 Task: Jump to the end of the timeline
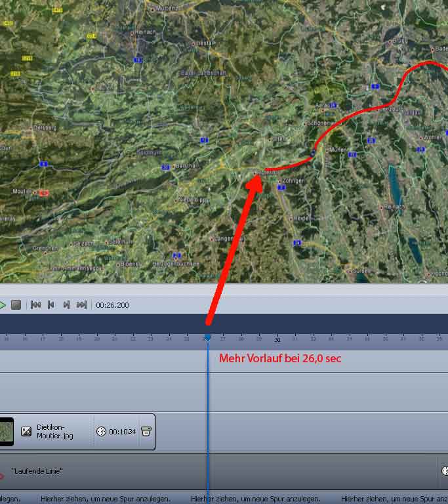tap(81, 305)
